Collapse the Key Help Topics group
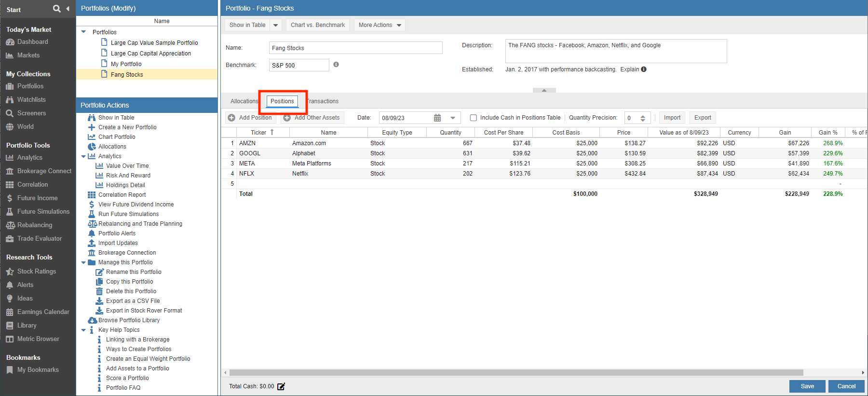The image size is (868, 396). click(83, 330)
